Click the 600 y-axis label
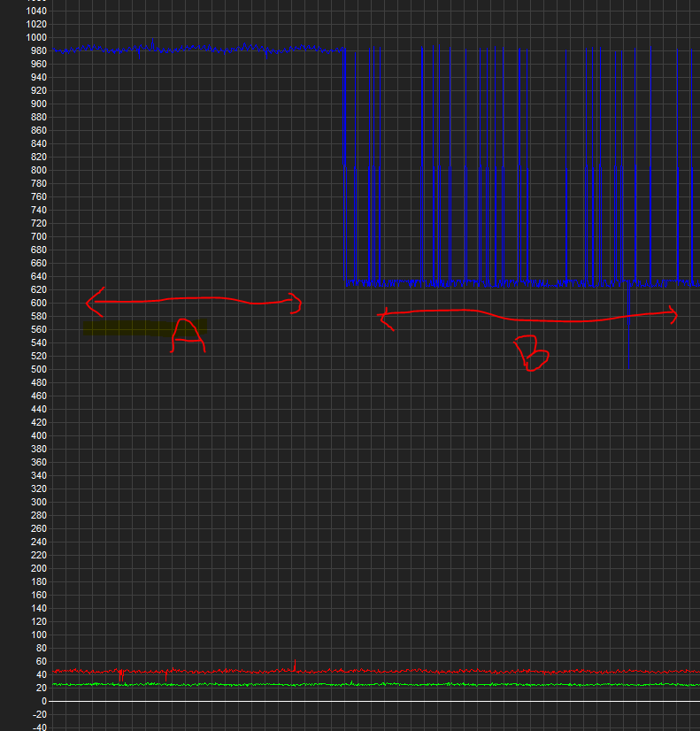The height and width of the screenshot is (731, 700). click(x=39, y=303)
